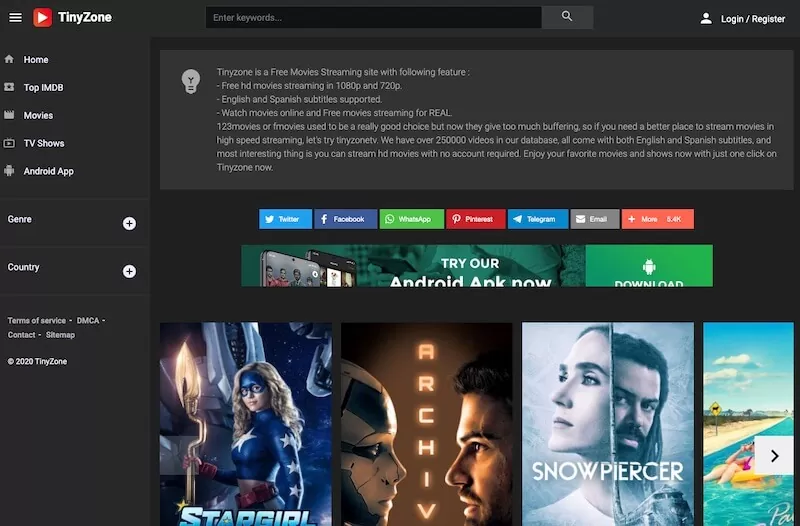Viewport: 800px width, 526px height.
Task: Click the user account icon
Action: pyautogui.click(x=706, y=19)
